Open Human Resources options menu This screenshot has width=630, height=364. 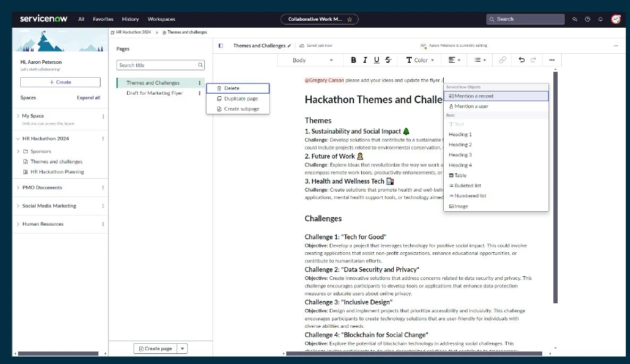coord(103,224)
